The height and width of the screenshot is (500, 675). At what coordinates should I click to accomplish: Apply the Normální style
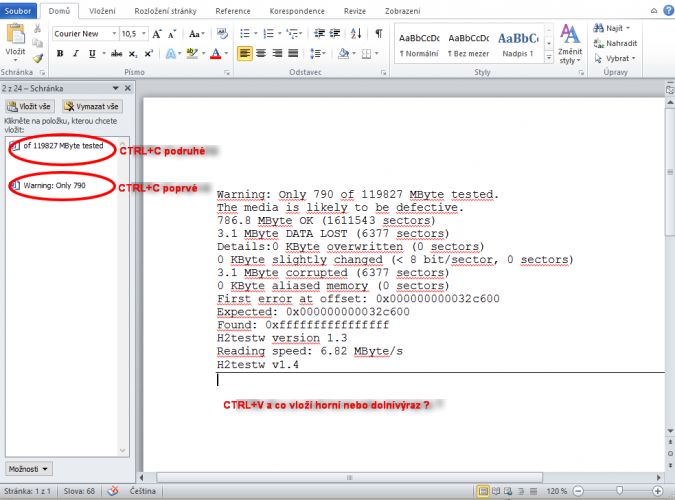tap(419, 45)
